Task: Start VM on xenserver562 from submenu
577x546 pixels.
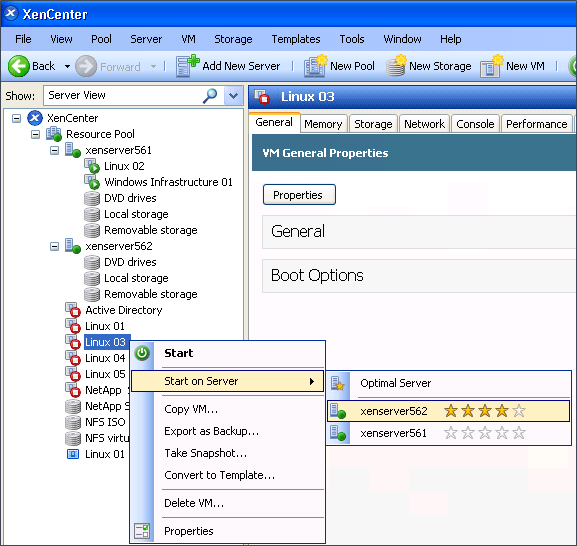Action: 449,411
